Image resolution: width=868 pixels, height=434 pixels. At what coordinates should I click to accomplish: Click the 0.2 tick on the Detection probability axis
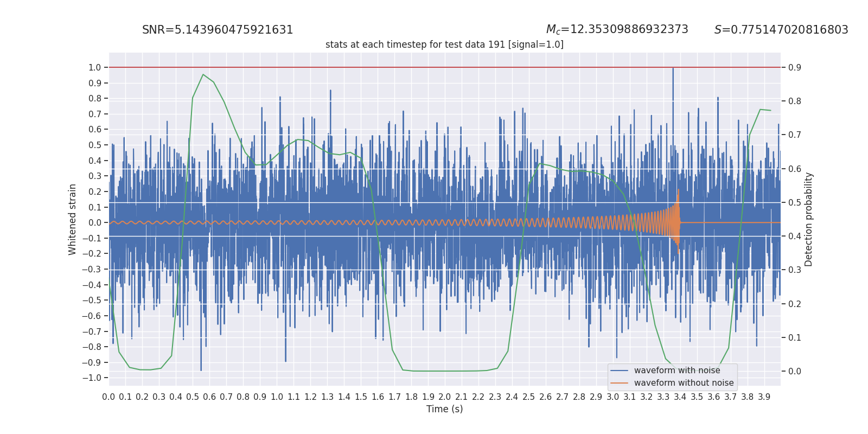click(795, 304)
